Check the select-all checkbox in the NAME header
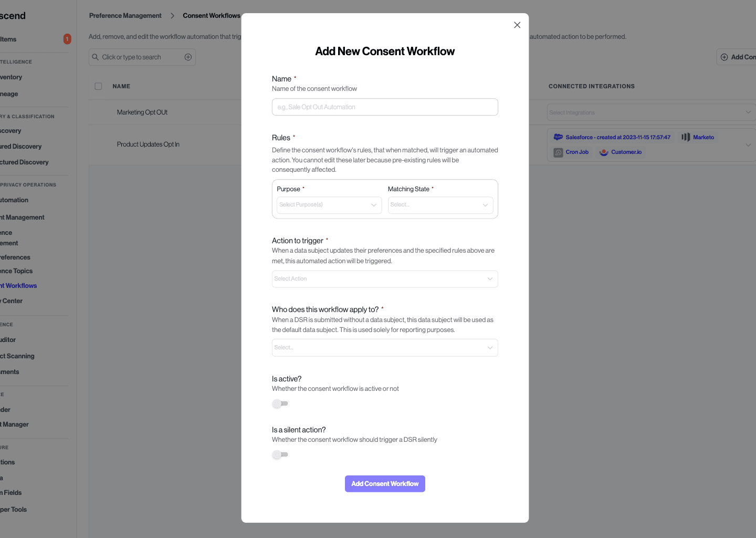This screenshot has height=538, width=756. pyautogui.click(x=98, y=86)
